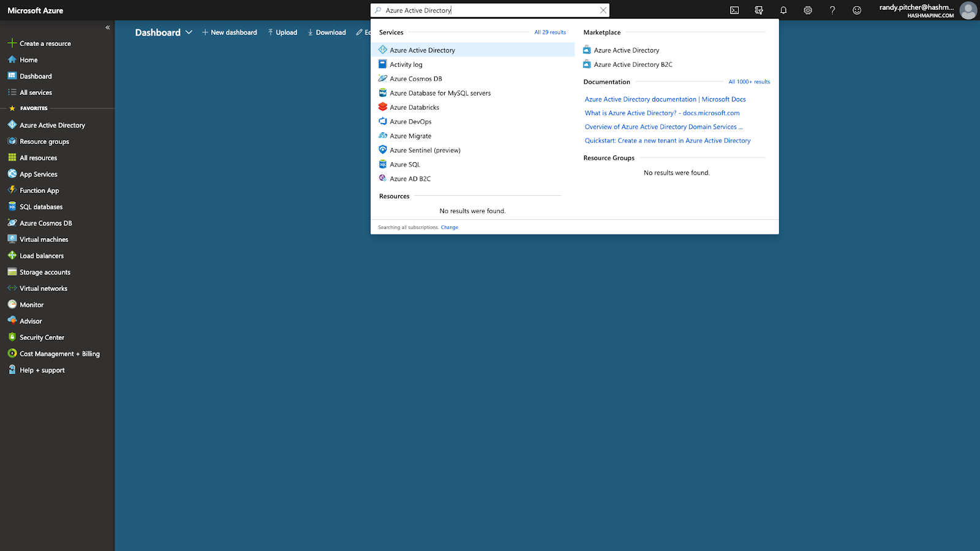View All 29 results for Services
This screenshot has height=551, width=980.
(550, 32)
